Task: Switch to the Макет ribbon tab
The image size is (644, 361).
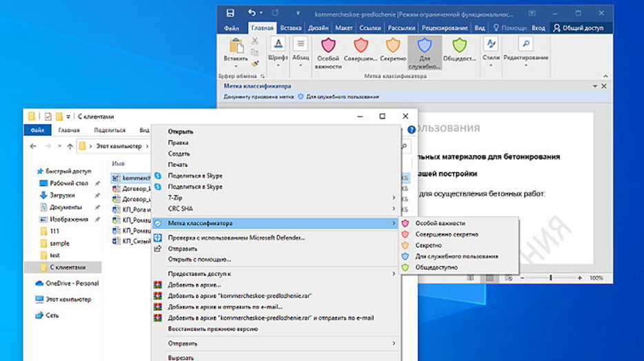Action: (344, 28)
